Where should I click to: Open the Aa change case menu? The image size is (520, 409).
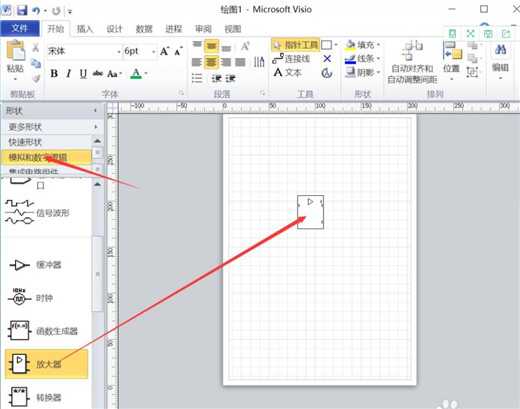pos(114,74)
